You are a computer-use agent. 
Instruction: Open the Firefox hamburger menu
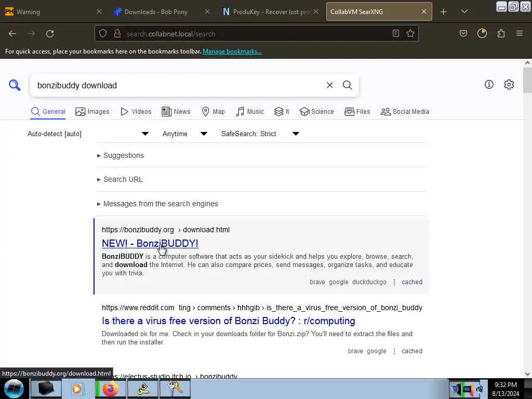520,33
